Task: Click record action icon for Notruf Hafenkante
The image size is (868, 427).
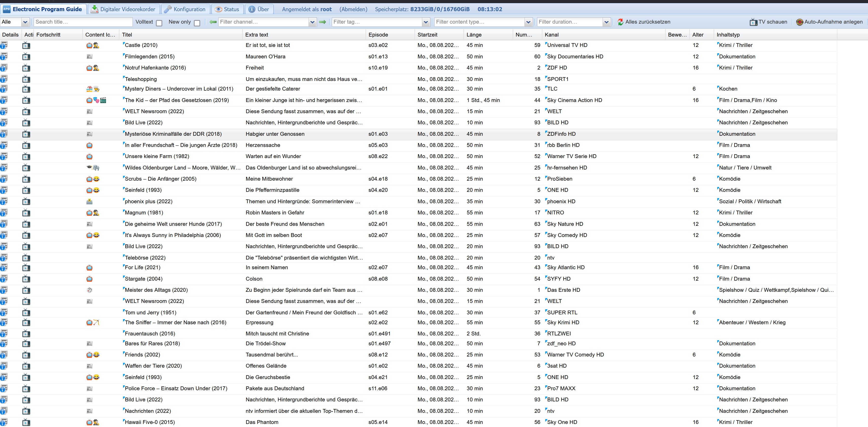Action: point(26,68)
